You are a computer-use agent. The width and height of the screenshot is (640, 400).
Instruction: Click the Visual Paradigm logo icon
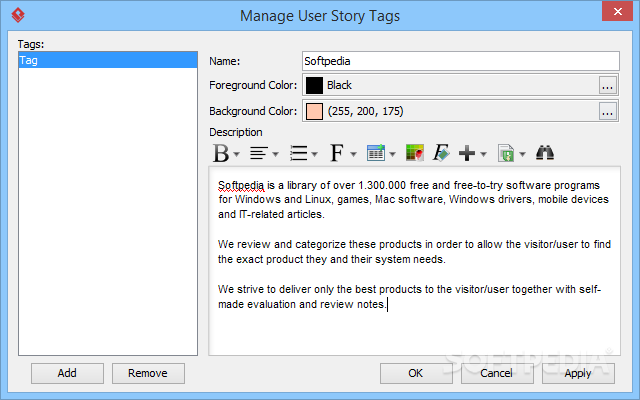coord(18,16)
